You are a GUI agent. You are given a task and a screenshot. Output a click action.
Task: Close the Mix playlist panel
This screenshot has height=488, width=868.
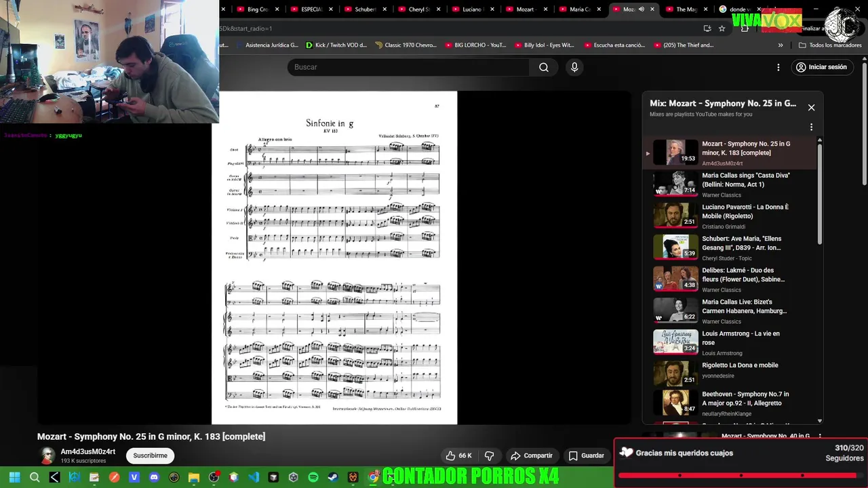811,108
